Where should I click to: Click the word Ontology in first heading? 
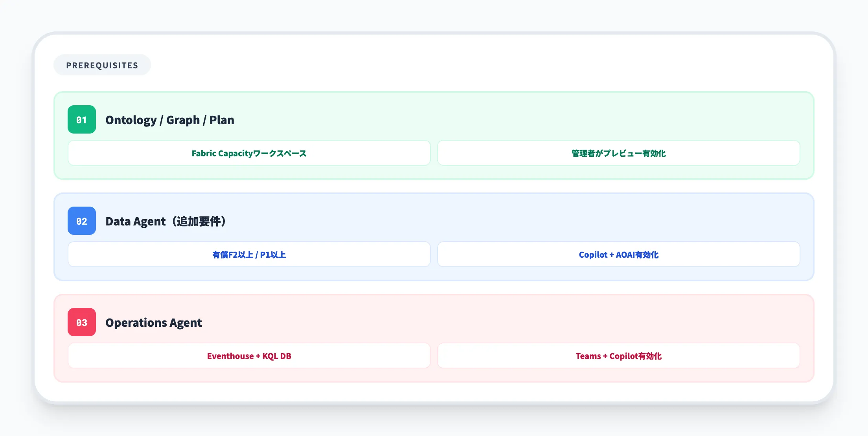pyautogui.click(x=131, y=120)
